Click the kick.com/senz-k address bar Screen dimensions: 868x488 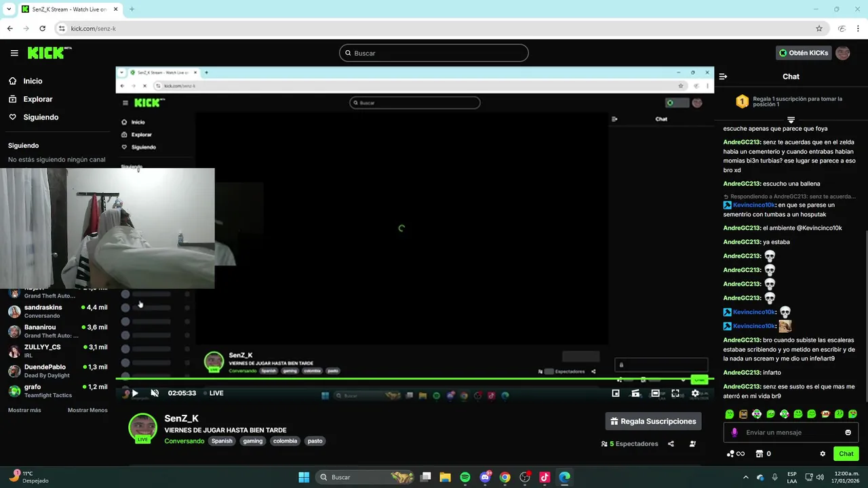pos(434,28)
